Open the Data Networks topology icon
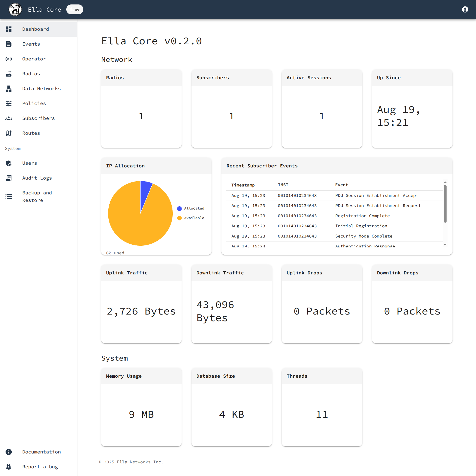This screenshot has height=476, width=476. [x=9, y=89]
